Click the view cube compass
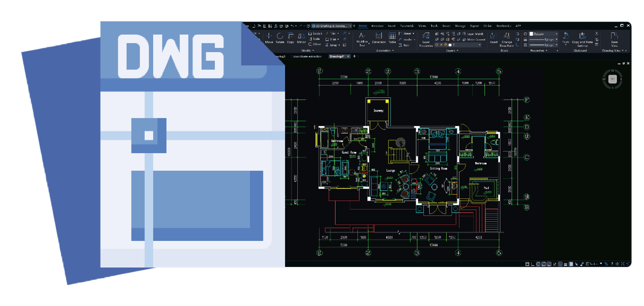644x306 pixels. pos(612,79)
